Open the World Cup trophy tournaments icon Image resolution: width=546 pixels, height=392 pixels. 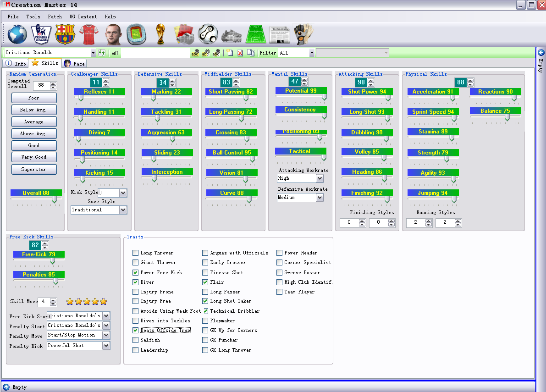(x=160, y=34)
